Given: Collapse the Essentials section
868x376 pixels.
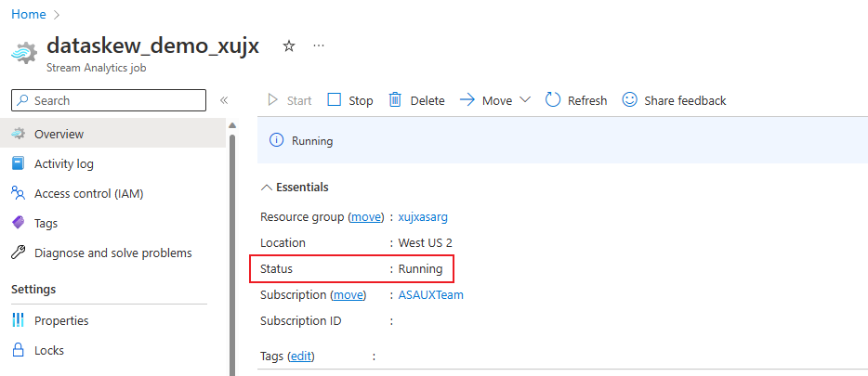Looking at the screenshot, I should (x=268, y=188).
